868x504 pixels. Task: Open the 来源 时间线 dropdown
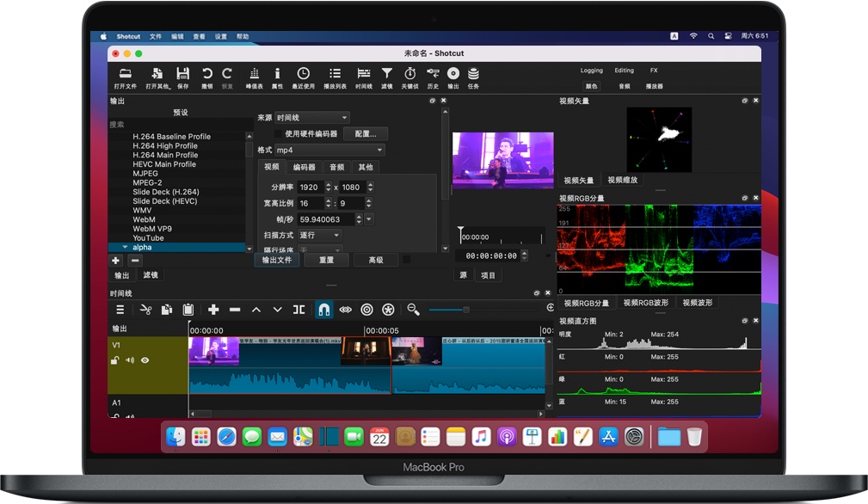click(x=312, y=117)
